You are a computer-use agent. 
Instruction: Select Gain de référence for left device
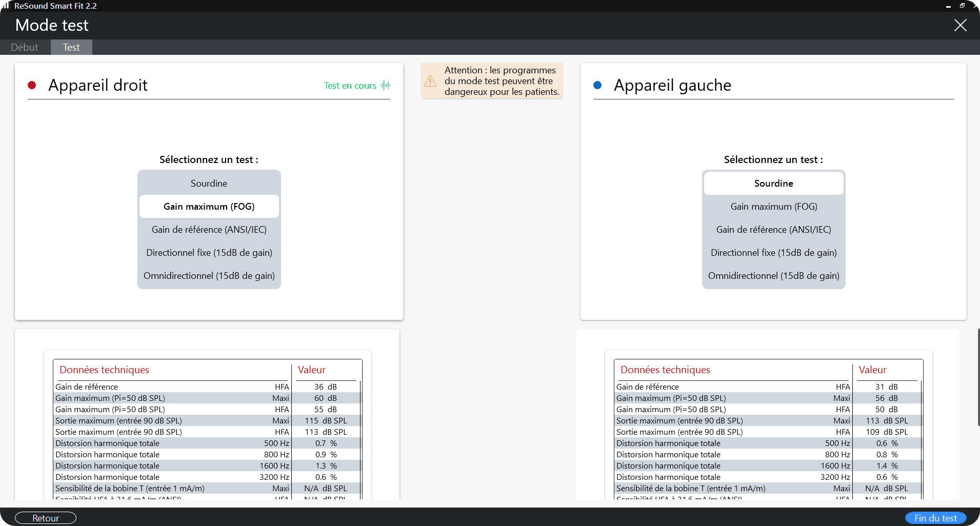point(773,230)
